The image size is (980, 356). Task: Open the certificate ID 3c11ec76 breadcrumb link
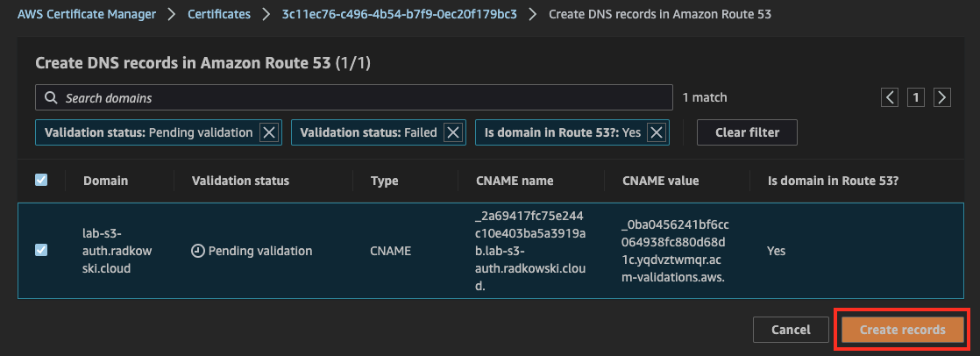tap(400, 14)
